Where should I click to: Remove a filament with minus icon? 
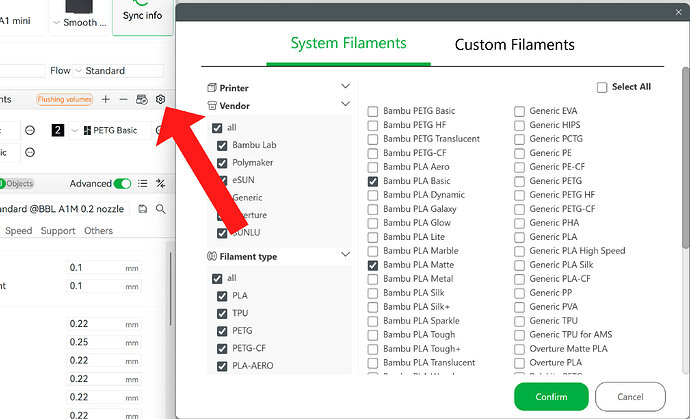coord(123,99)
